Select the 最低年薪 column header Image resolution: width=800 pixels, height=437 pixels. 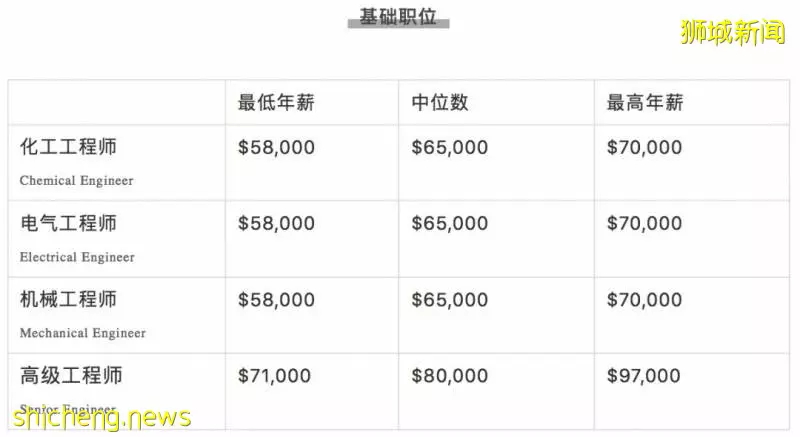[276, 102]
